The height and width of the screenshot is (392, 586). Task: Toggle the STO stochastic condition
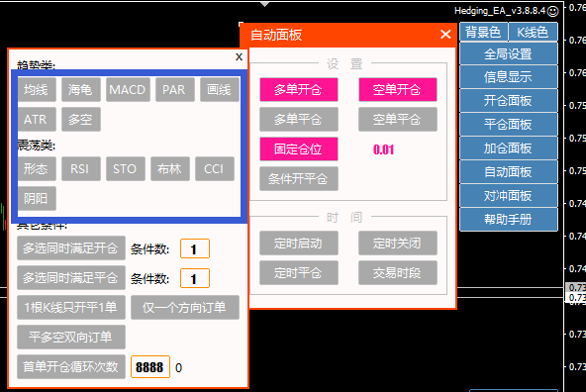[125, 169]
